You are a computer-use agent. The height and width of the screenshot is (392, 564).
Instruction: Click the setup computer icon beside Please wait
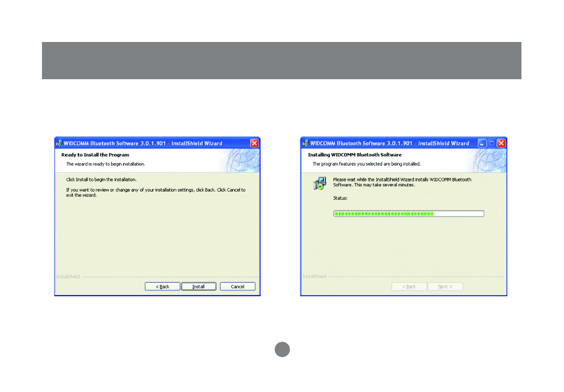click(x=319, y=183)
